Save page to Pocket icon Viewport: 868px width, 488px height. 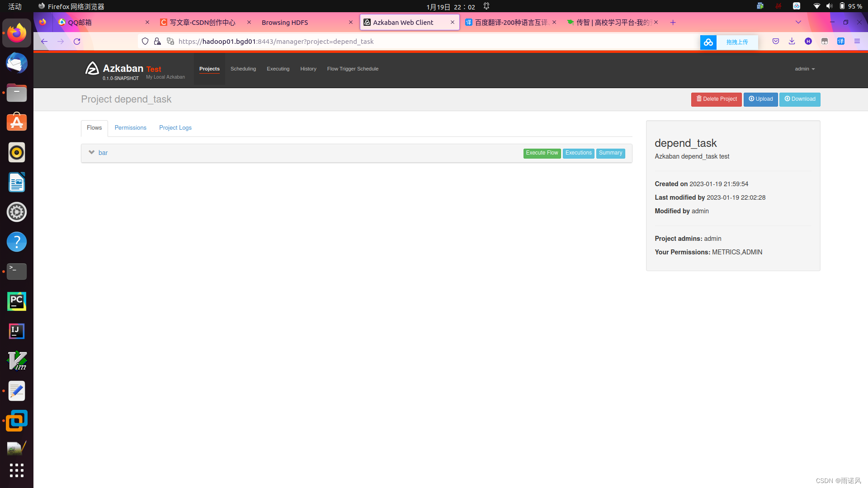coord(776,42)
